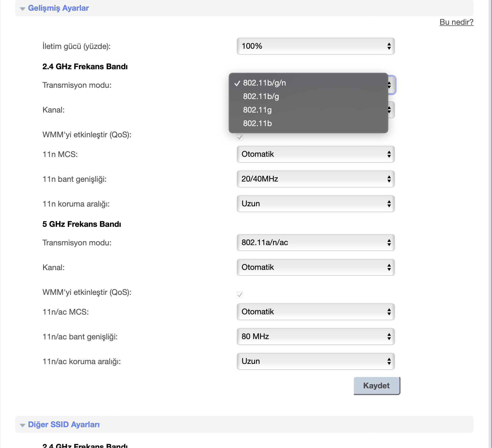This screenshot has width=492, height=448.
Task: Open the 11n koruma aralığı dropdown
Action: (316, 204)
